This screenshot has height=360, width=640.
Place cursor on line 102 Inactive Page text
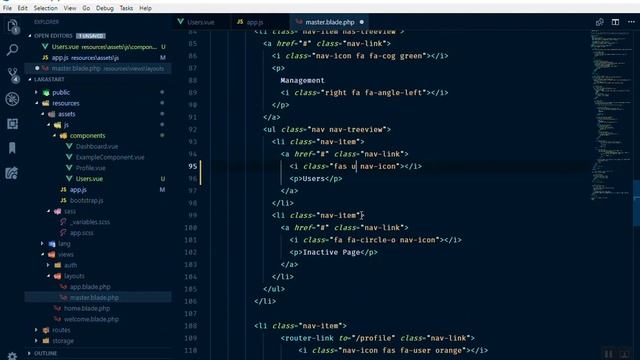[331, 252]
